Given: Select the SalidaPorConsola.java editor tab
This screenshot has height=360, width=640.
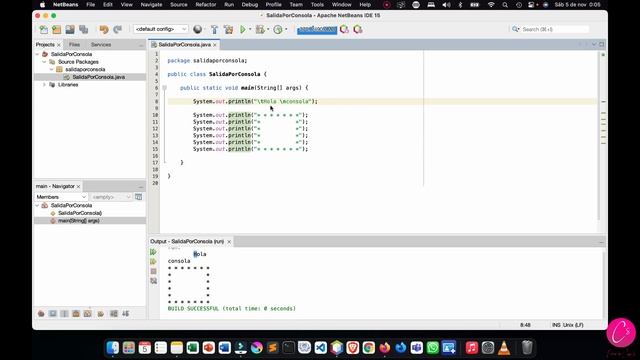Looking at the screenshot, I should pos(184,44).
